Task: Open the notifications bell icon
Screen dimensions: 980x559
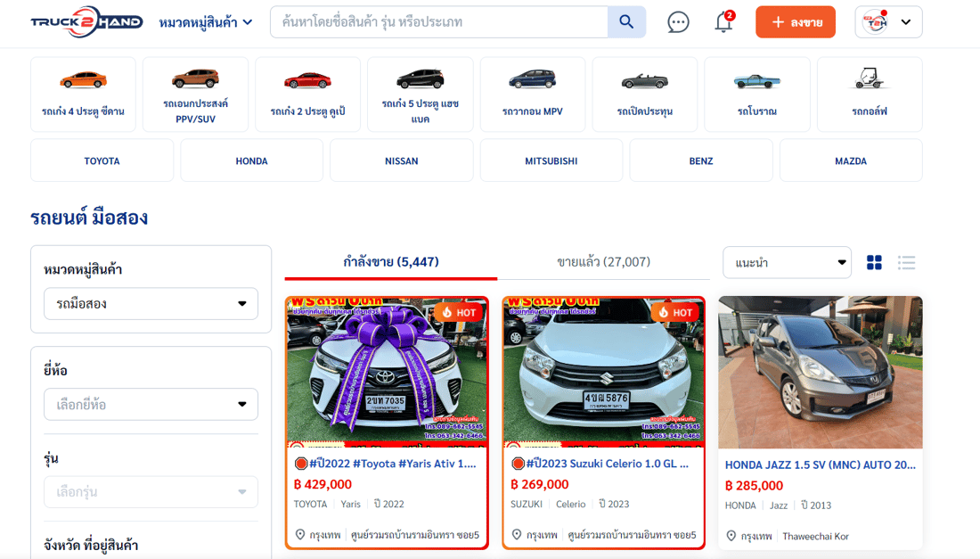Action: click(723, 22)
